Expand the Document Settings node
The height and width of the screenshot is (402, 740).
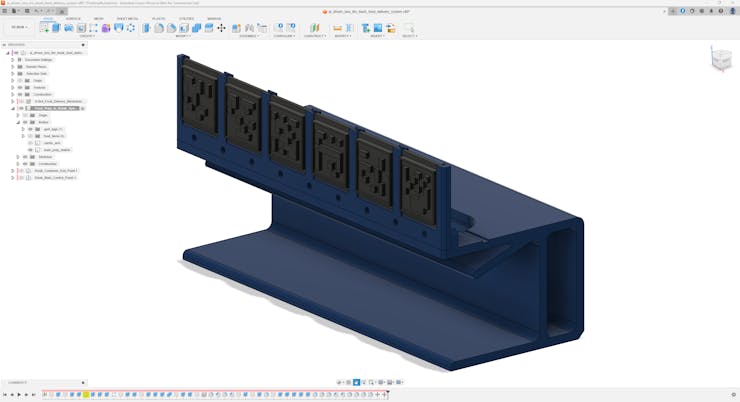tap(12, 59)
